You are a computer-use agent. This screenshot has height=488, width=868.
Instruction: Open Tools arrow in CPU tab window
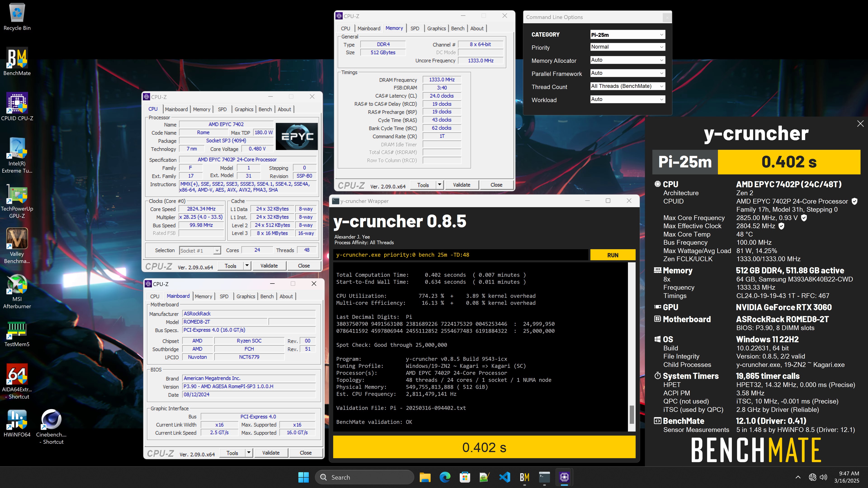(247, 266)
